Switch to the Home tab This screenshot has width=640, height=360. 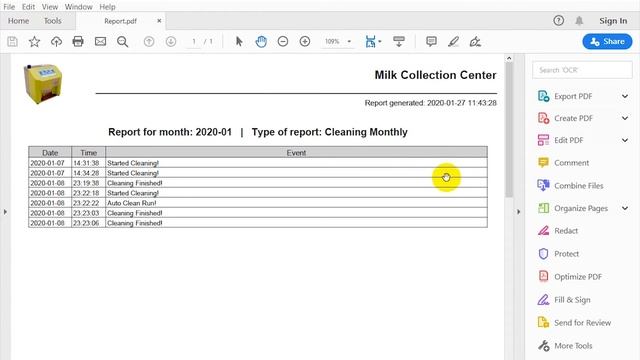coord(18,21)
